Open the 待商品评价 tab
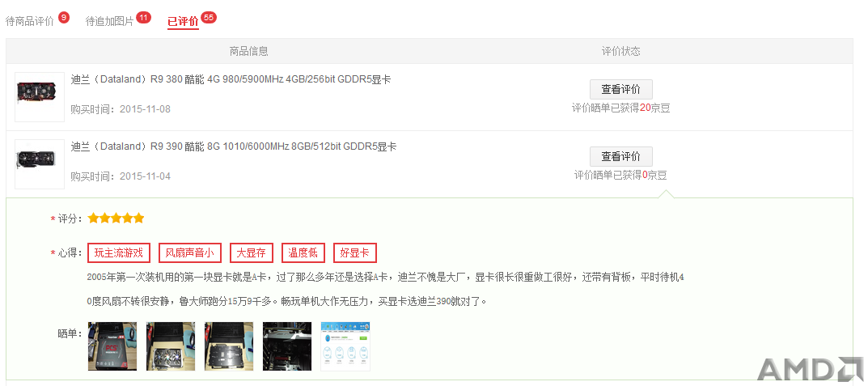This screenshot has width=868, height=386. (x=30, y=21)
